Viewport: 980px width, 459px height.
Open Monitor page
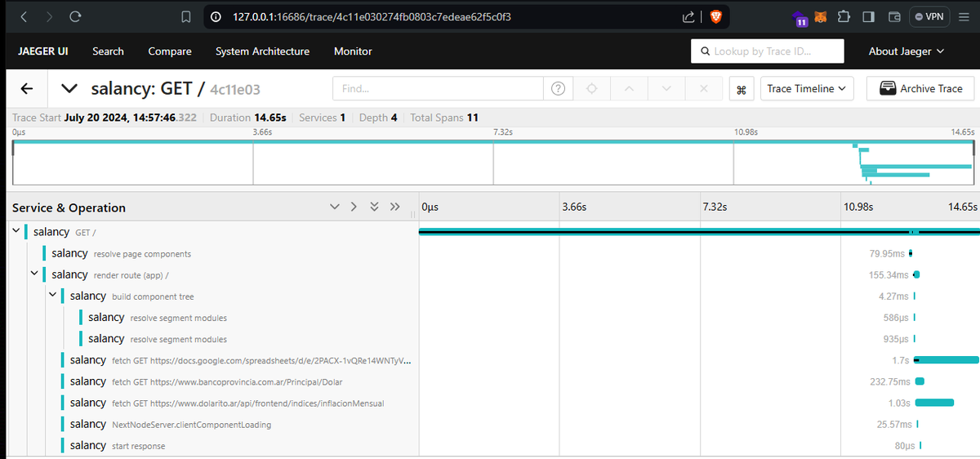(353, 51)
